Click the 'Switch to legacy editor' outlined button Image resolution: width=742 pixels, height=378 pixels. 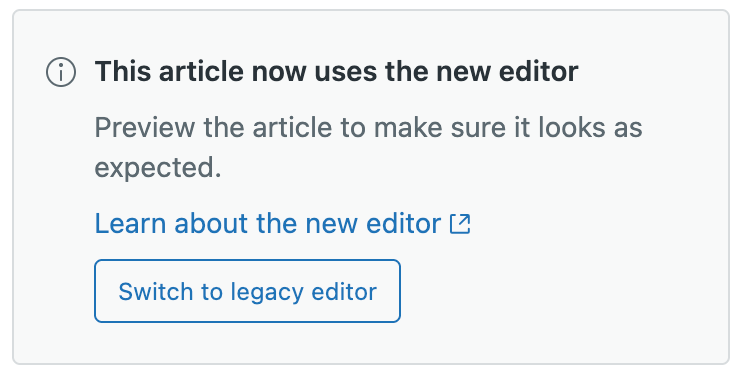coord(247,291)
